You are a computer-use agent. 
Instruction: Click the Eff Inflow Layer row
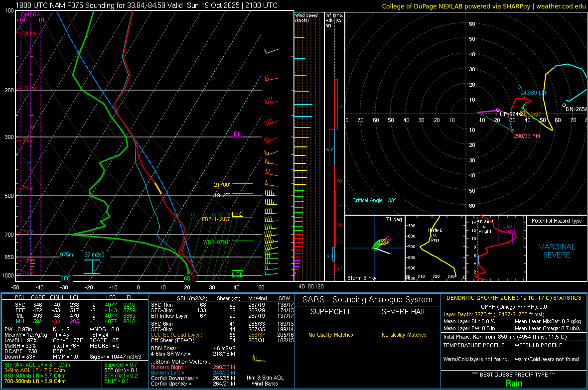tap(222, 316)
